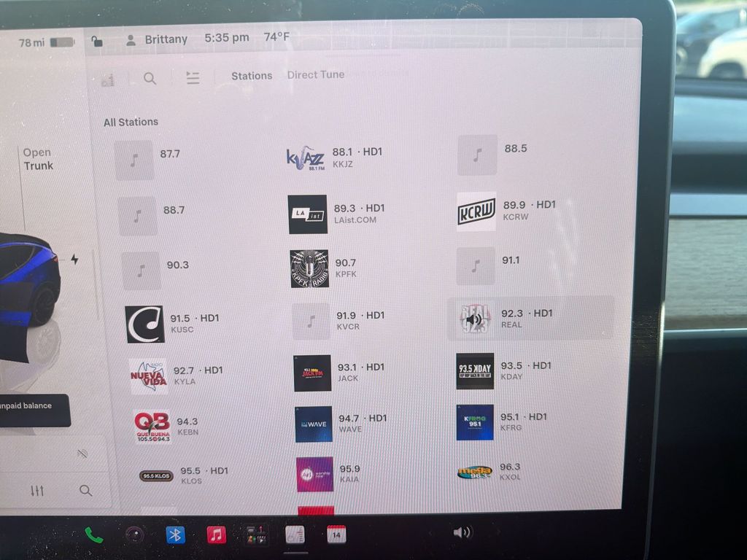
Task: Open the audio equalizer sliders icon
Action: pyautogui.click(x=37, y=491)
